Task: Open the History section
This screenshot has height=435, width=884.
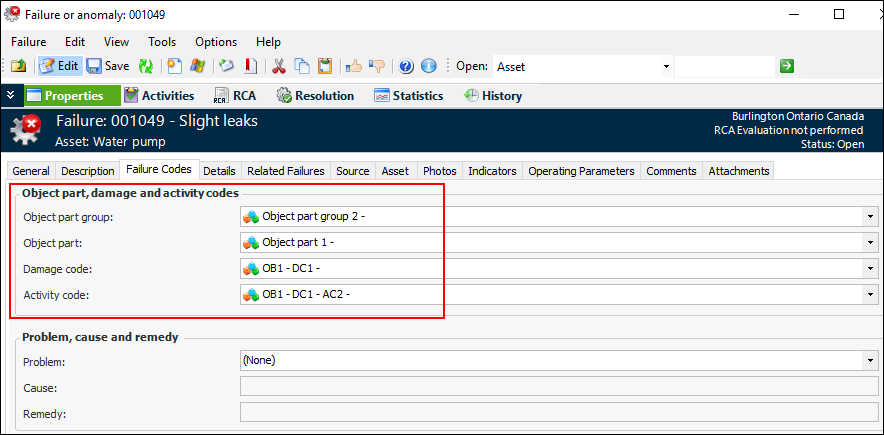Action: tap(493, 96)
